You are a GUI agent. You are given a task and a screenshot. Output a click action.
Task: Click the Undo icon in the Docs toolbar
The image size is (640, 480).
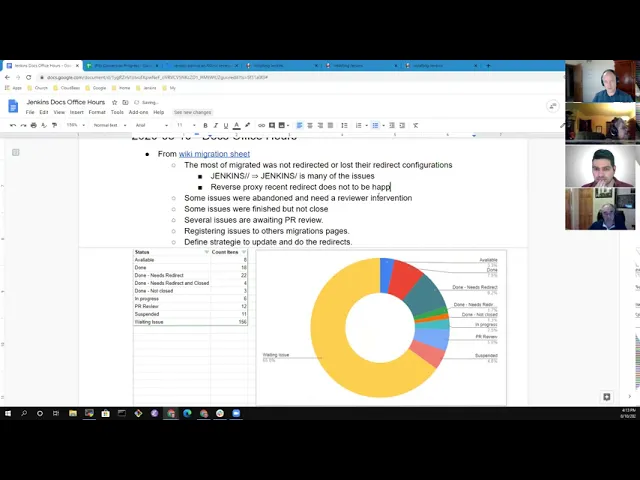coord(13,125)
